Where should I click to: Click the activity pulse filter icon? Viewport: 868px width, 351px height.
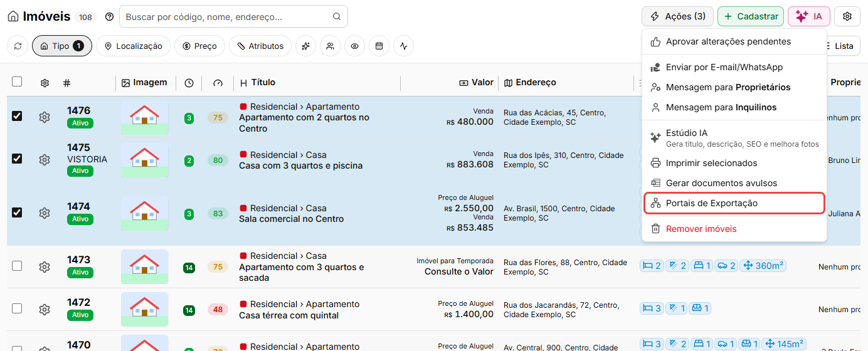(403, 46)
